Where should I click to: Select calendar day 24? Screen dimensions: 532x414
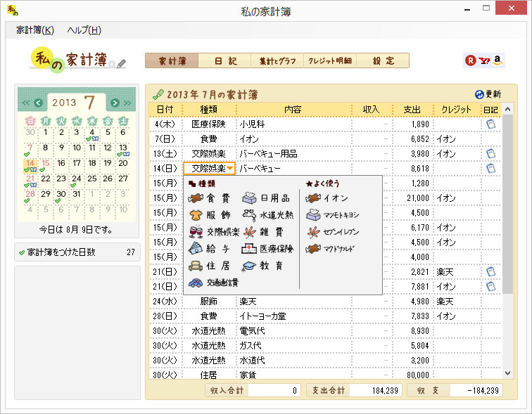(76, 181)
